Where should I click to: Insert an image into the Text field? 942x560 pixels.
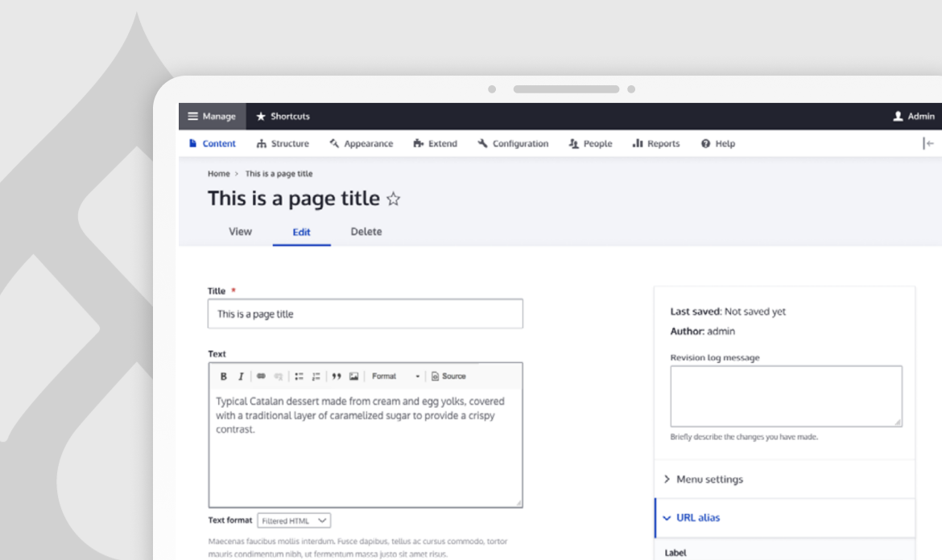click(x=354, y=376)
